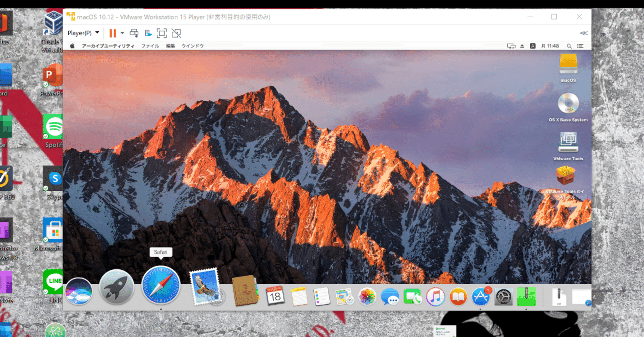The height and width of the screenshot is (337, 644).
Task: Expand the Player(P) dropdown menu
Action: coord(84,33)
